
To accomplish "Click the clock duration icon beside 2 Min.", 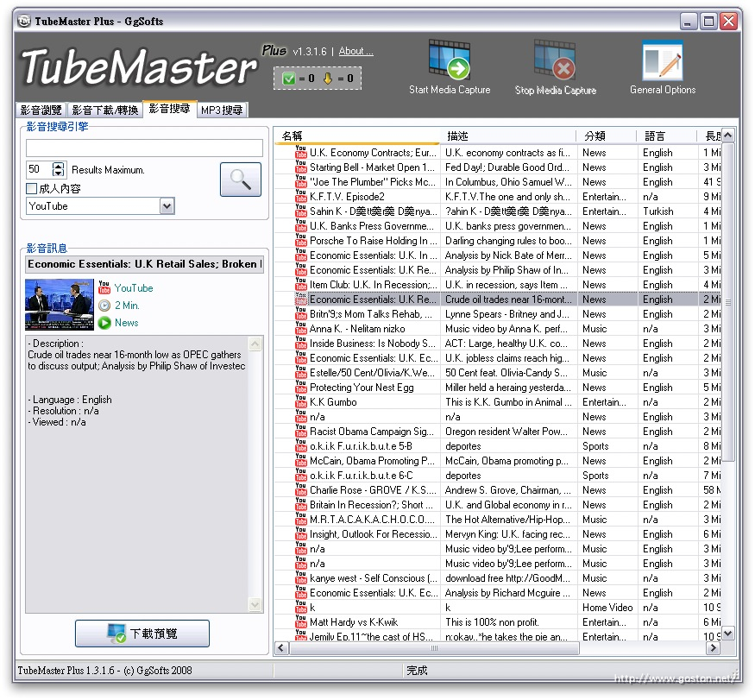I will point(104,306).
